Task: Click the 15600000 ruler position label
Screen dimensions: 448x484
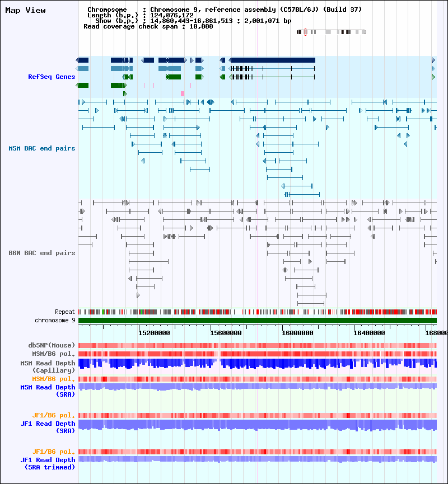Action: pos(226,333)
